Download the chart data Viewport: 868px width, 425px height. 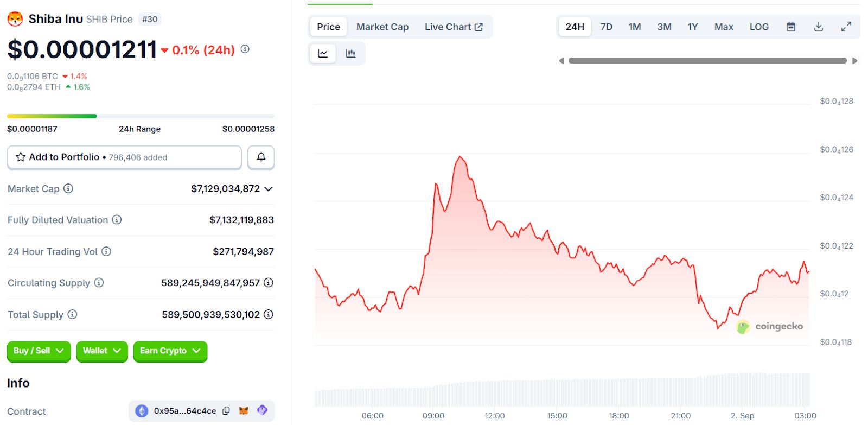coord(819,27)
